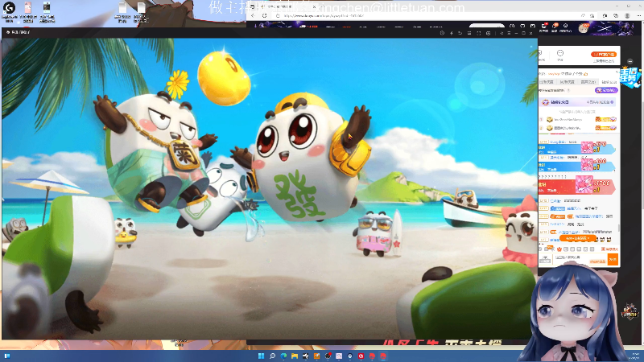Click the chat panel scrollbar thumb
644x362 pixels.
(x=619, y=228)
